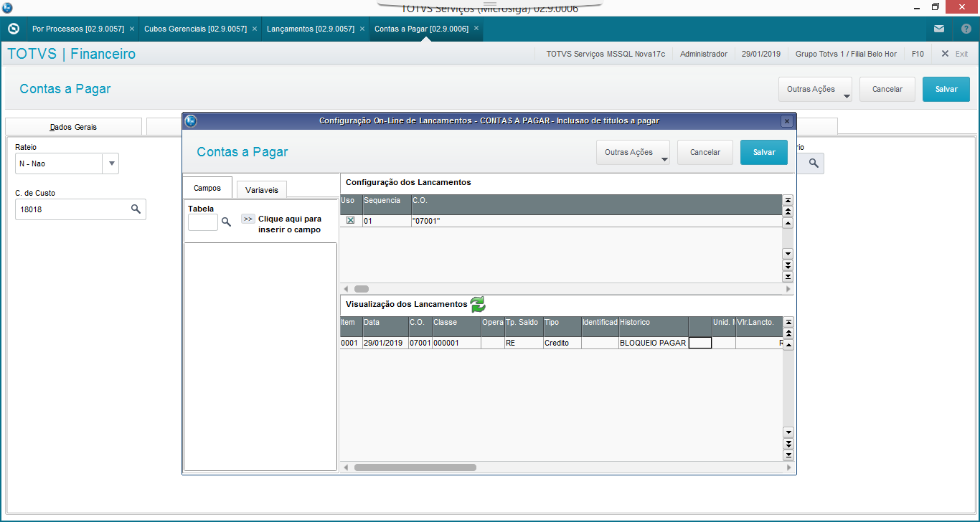Move up one row in Visualização grid
This screenshot has height=522, width=980.
[x=788, y=345]
